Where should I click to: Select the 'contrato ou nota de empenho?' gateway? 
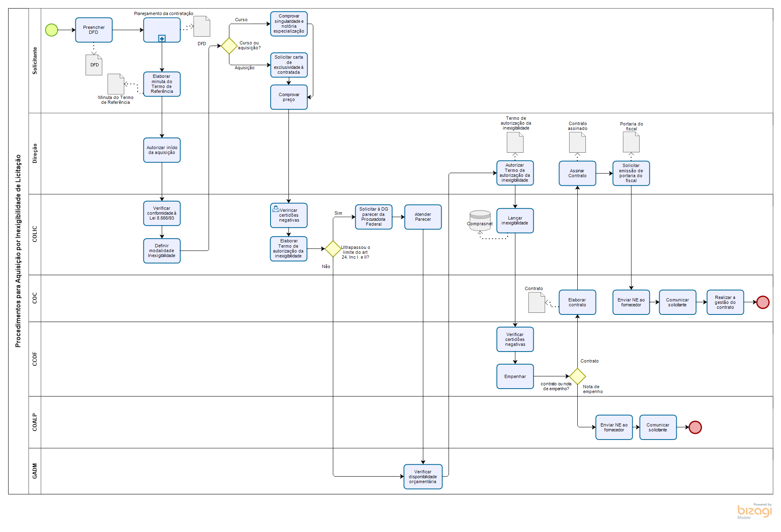click(577, 376)
